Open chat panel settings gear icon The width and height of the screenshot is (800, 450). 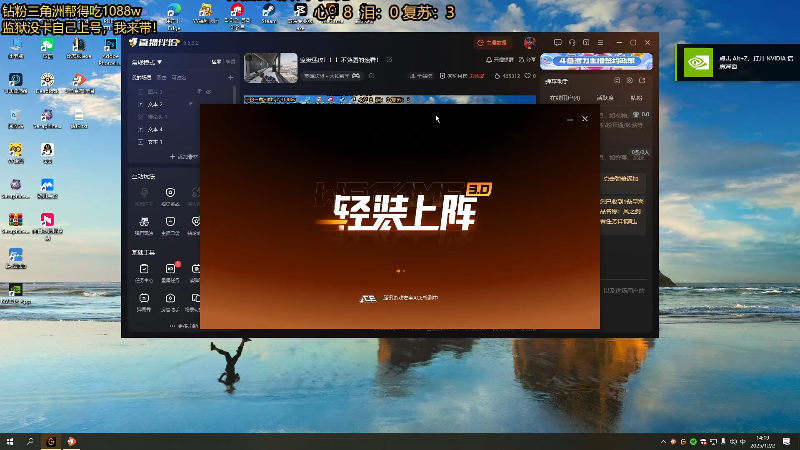click(x=630, y=81)
